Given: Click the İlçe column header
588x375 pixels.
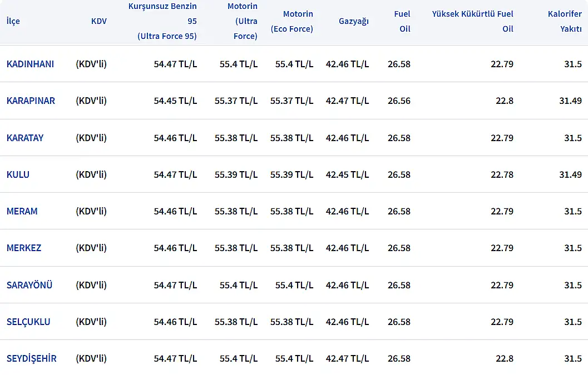Looking at the screenshot, I should [x=13, y=21].
